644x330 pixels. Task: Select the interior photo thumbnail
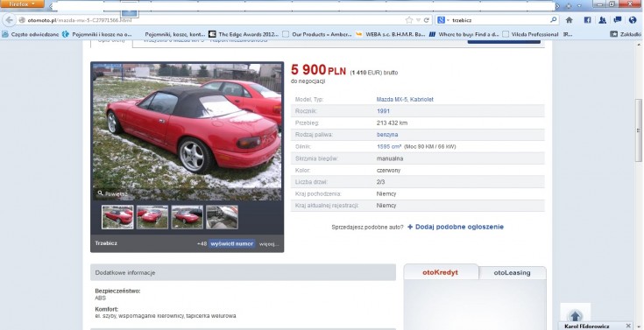pos(223,217)
